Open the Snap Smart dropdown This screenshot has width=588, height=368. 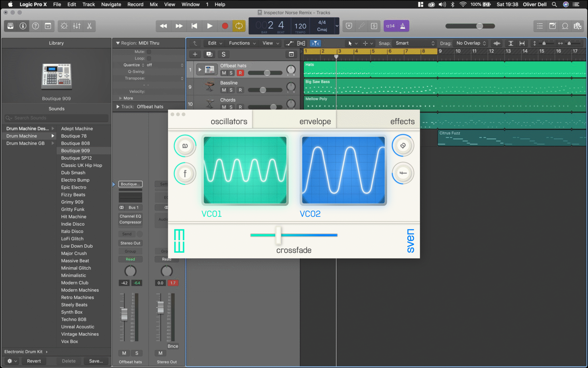tap(415, 43)
